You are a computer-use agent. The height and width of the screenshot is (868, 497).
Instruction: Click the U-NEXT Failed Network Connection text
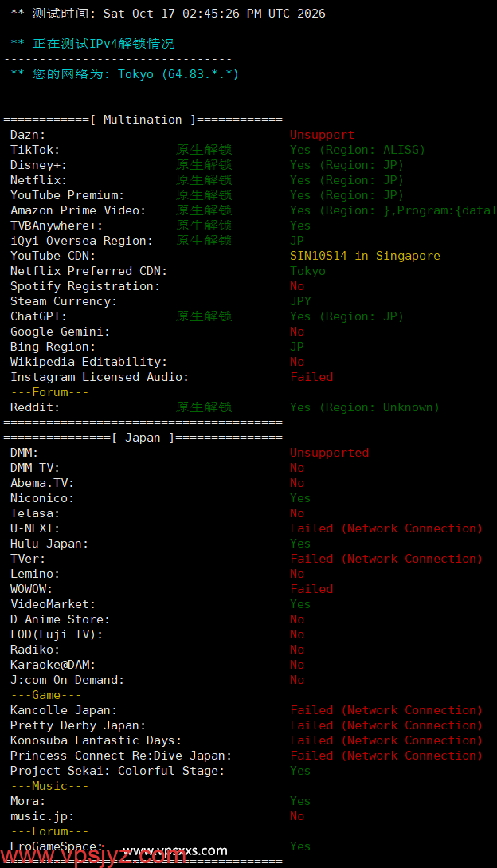click(386, 528)
